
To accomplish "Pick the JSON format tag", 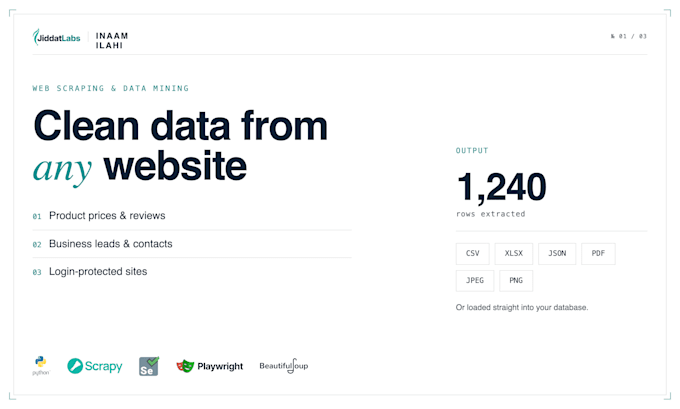I will coord(557,254).
